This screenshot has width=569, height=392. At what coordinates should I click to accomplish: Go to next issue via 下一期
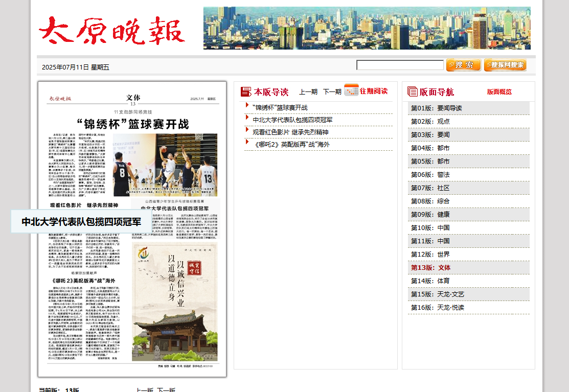click(332, 92)
